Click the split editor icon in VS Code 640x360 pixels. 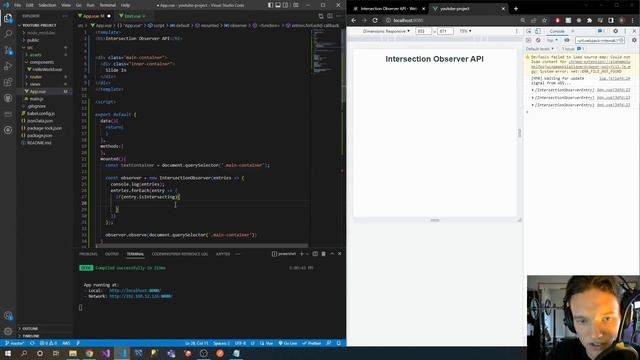(330, 16)
